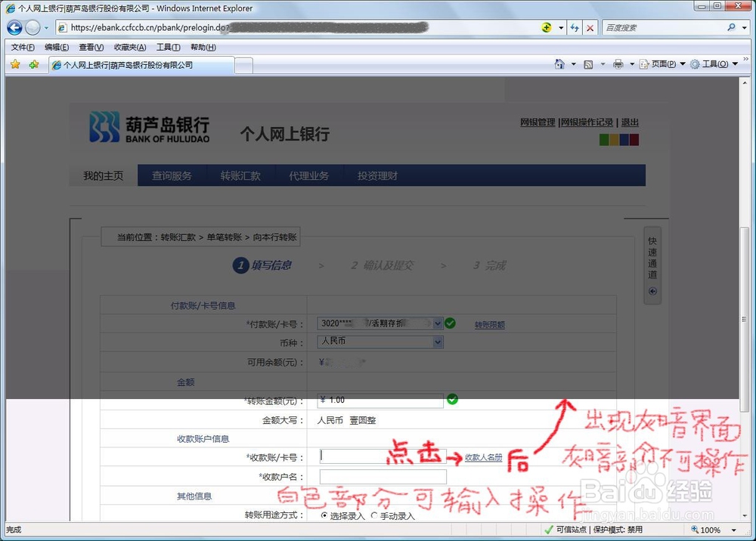Click the compatibility view icon in address bar
Image resolution: width=756 pixels, height=541 pixels.
coord(547,27)
